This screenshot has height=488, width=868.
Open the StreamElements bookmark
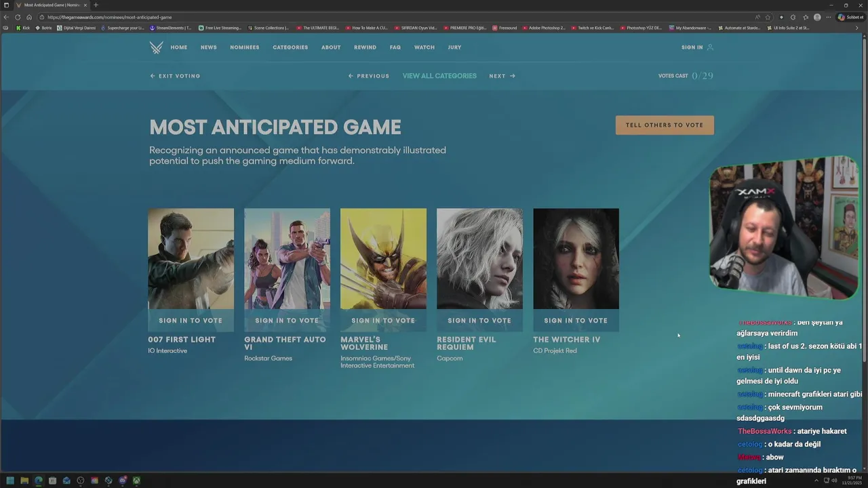[x=170, y=28]
